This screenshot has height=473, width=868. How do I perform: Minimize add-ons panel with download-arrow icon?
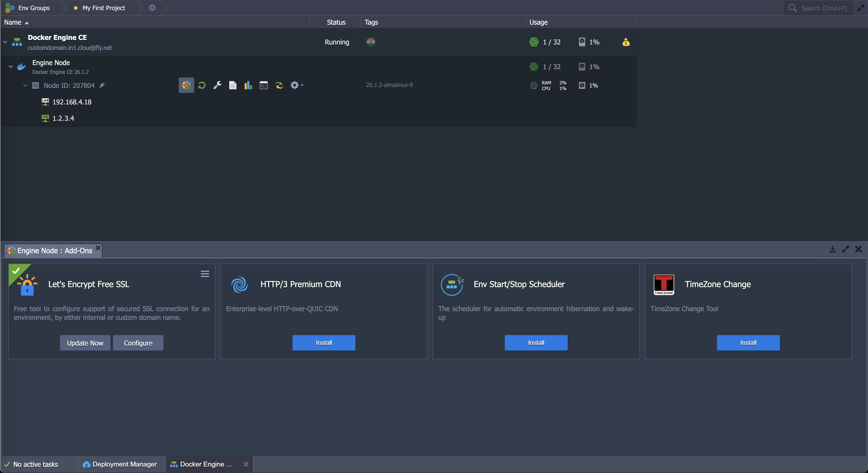point(832,249)
